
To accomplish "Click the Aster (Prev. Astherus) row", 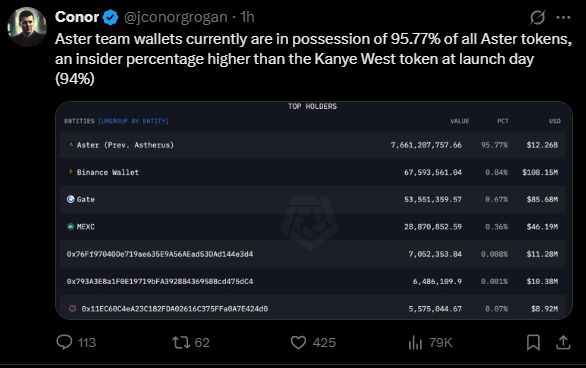I will click(312, 145).
